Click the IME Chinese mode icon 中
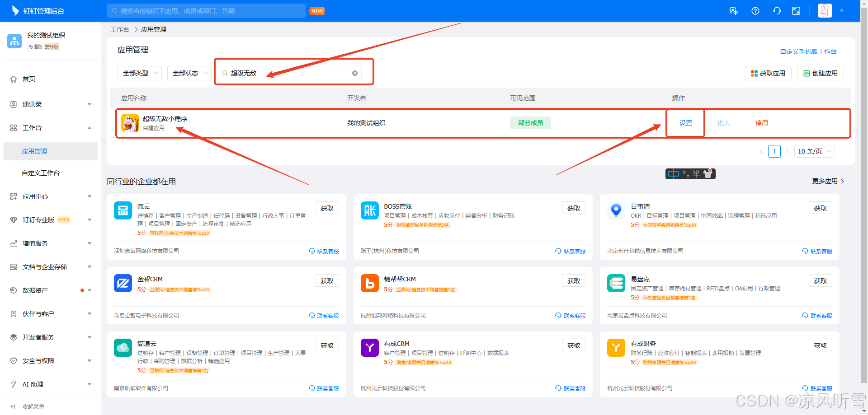Image resolution: width=868 pixels, height=415 pixels. 674,174
